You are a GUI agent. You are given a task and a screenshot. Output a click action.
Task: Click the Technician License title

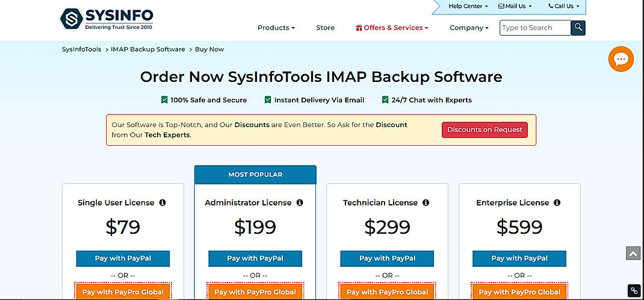pos(380,202)
